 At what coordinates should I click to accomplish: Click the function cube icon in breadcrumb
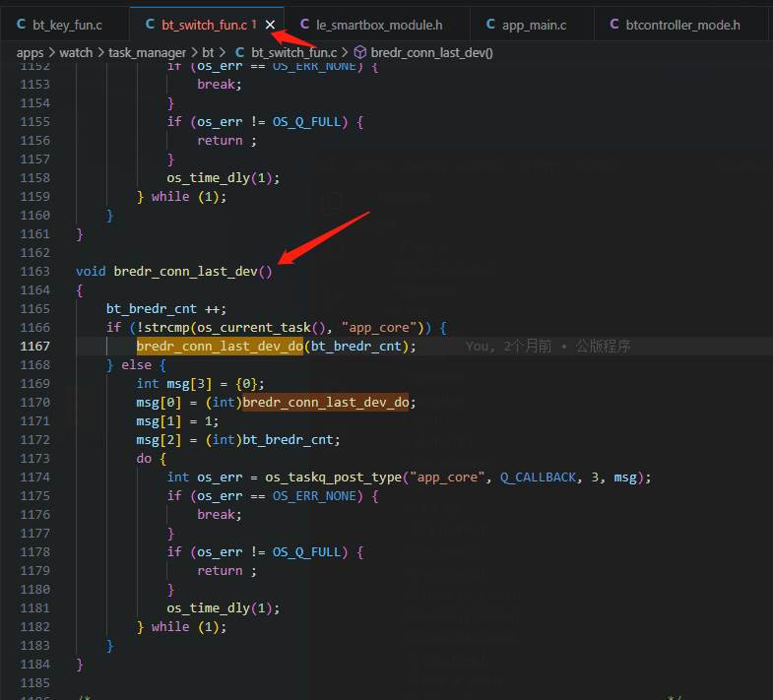[x=360, y=52]
